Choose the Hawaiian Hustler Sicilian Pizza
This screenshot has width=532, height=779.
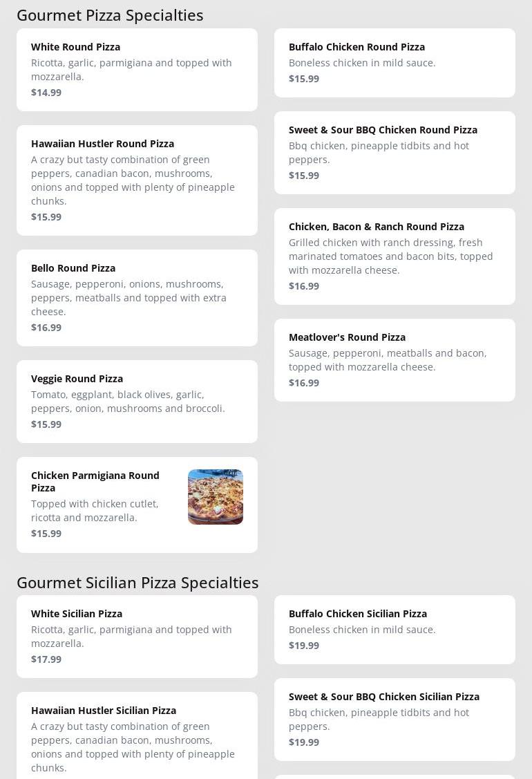pos(137,735)
